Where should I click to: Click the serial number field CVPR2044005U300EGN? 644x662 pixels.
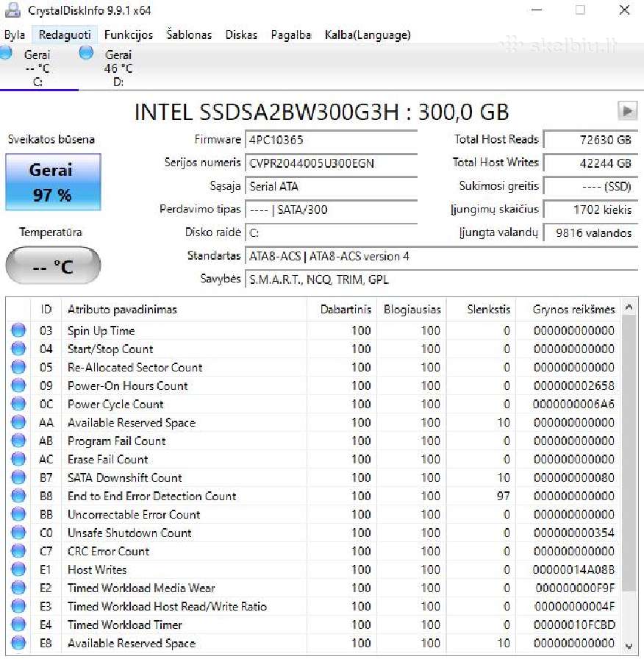pyautogui.click(x=331, y=163)
